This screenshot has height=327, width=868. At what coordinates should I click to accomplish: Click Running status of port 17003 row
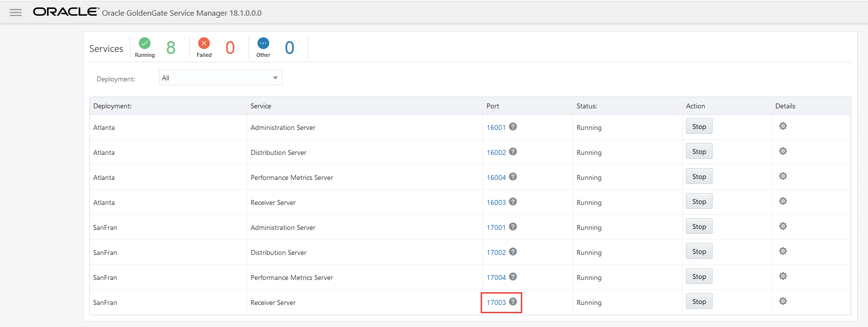[589, 302]
